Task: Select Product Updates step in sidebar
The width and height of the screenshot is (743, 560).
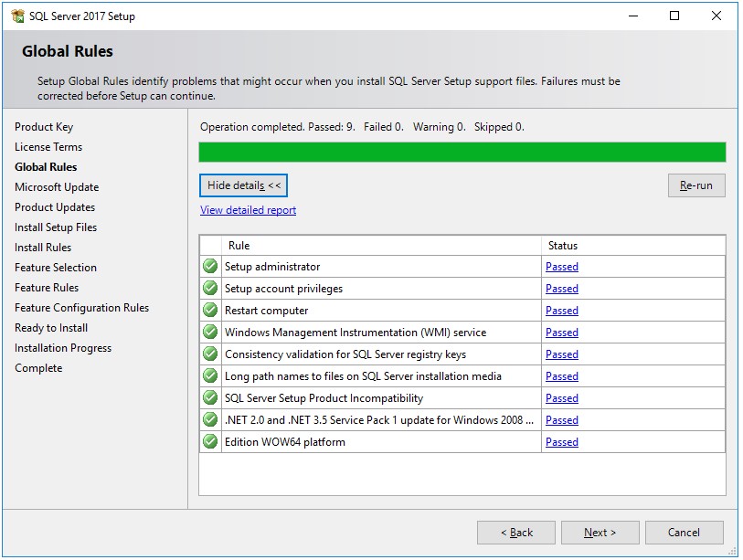Action: (55, 207)
